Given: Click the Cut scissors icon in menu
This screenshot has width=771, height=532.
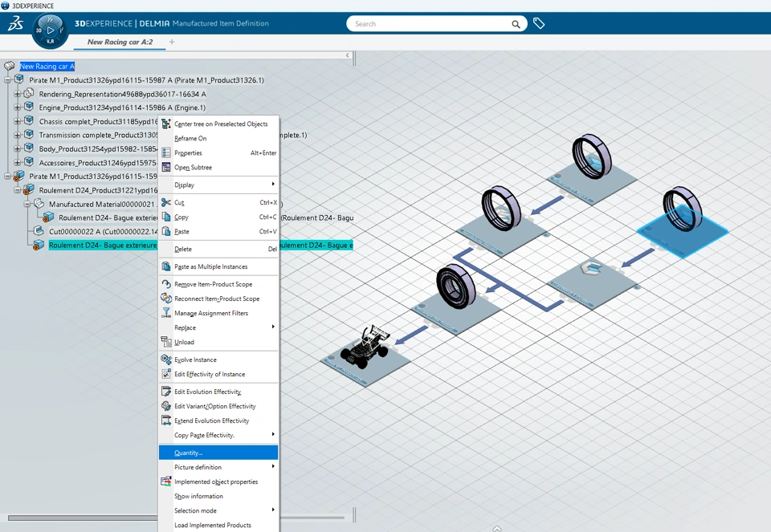Looking at the screenshot, I should point(166,202).
